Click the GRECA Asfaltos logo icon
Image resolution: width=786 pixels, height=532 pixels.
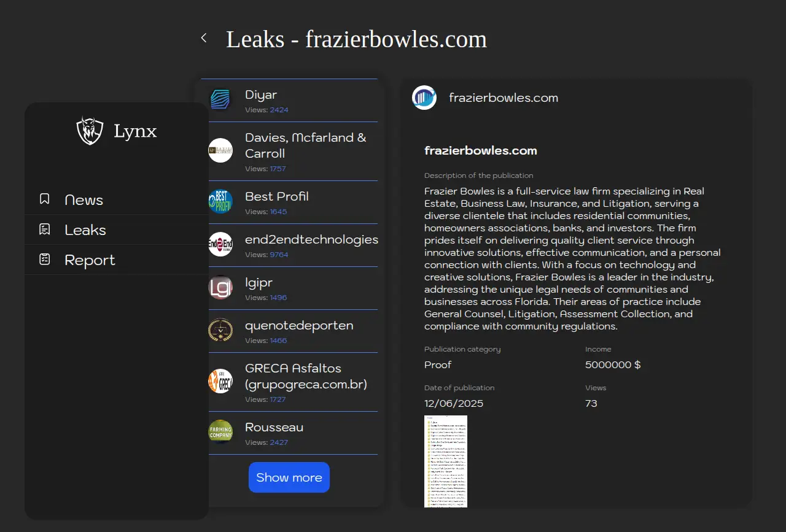(x=220, y=381)
